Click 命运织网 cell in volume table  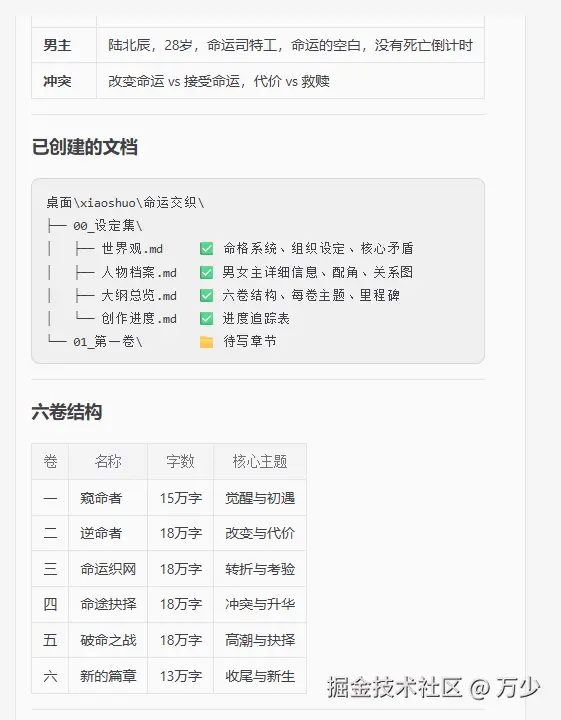coord(108,569)
